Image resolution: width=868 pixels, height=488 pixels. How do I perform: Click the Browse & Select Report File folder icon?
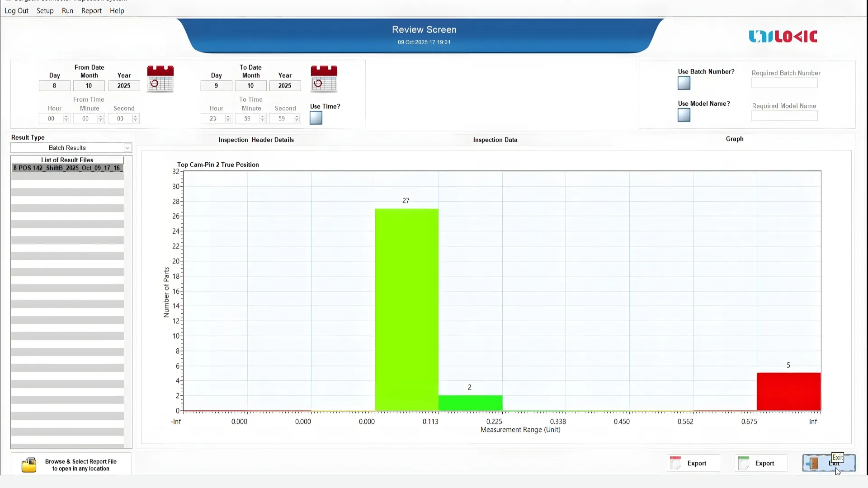tap(29, 465)
